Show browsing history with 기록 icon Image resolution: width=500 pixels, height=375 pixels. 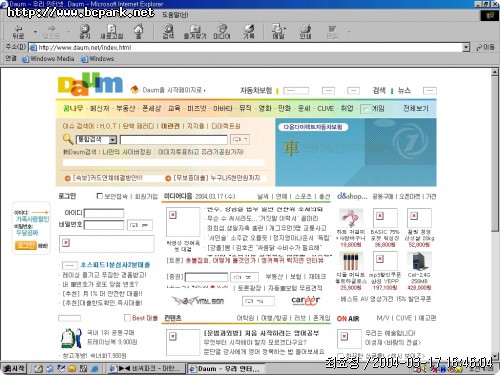click(249, 32)
